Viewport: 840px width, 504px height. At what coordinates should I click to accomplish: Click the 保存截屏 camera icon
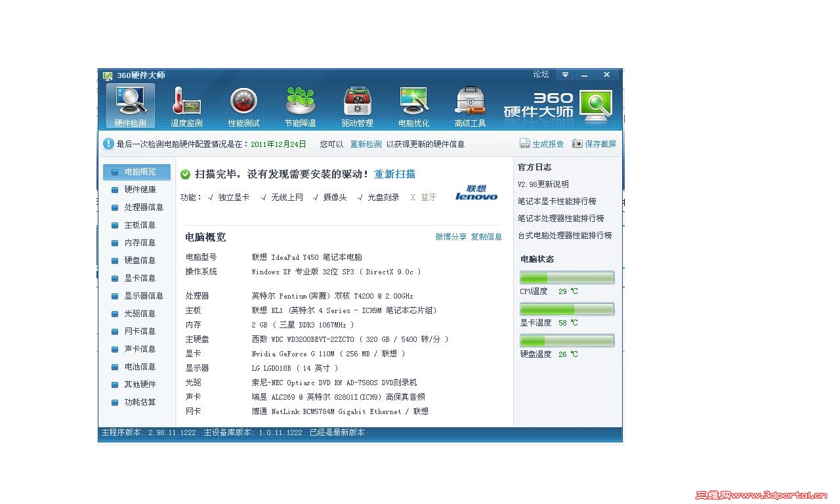[577, 144]
